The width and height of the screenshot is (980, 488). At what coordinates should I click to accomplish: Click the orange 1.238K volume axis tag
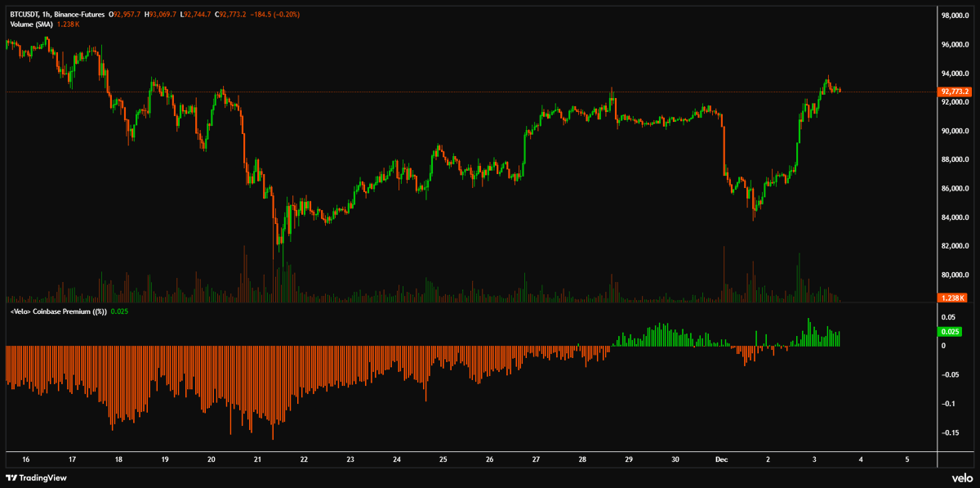tap(954, 298)
